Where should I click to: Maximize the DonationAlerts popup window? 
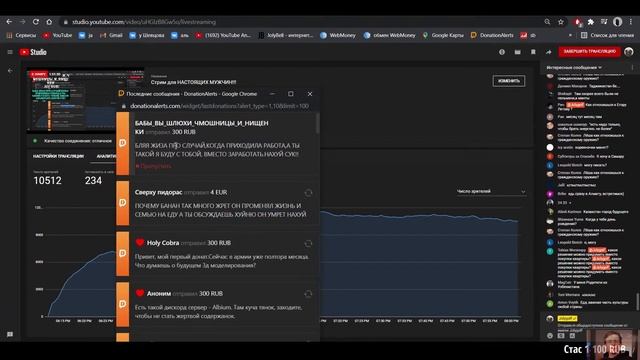tap(291, 93)
